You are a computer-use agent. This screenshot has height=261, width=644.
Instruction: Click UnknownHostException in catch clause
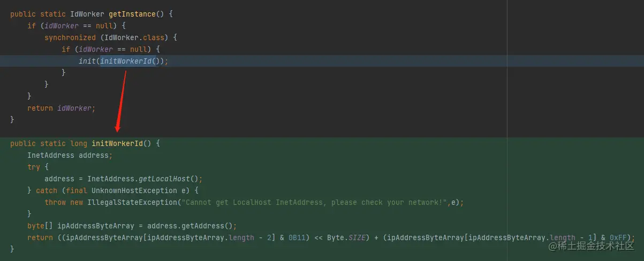pyautogui.click(x=134, y=190)
